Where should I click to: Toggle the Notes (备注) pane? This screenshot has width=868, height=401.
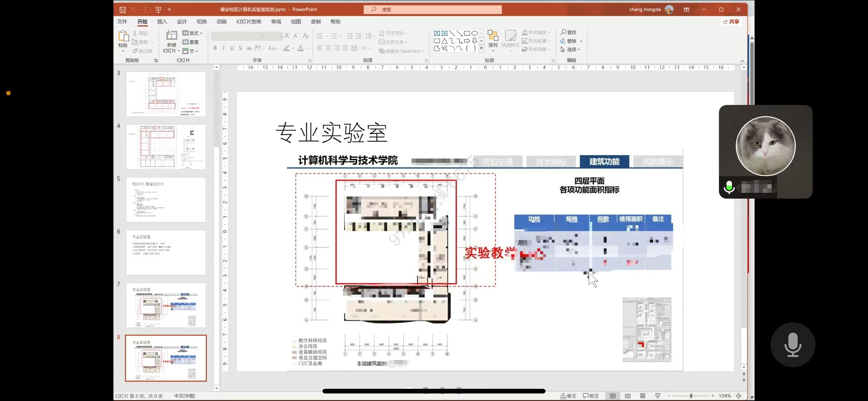point(568,396)
